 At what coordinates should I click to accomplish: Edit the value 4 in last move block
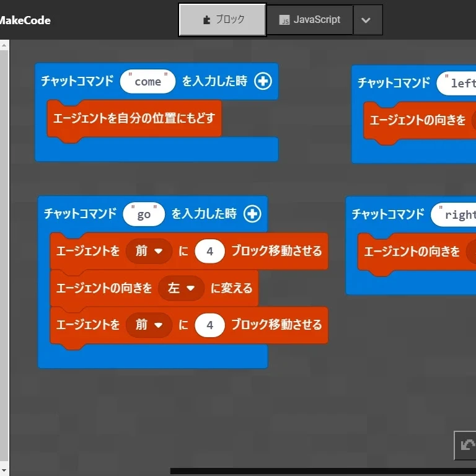[x=209, y=325]
